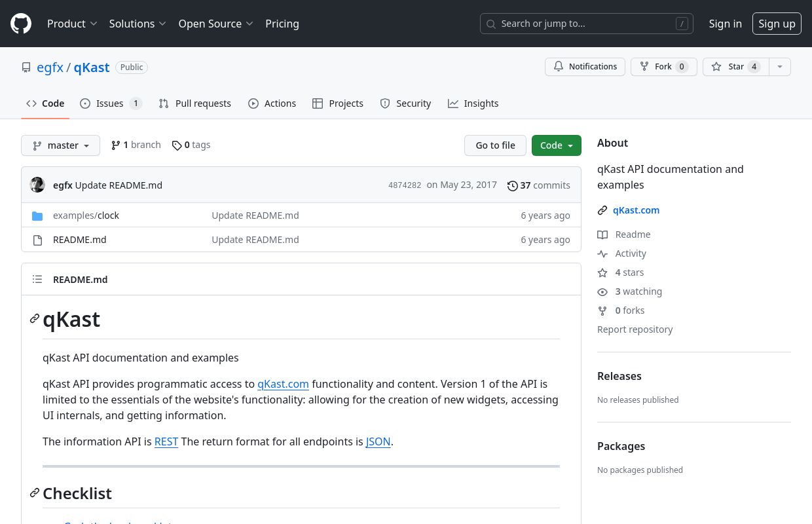812x524 pixels.
Task: Click the Go to file button
Action: (x=495, y=145)
